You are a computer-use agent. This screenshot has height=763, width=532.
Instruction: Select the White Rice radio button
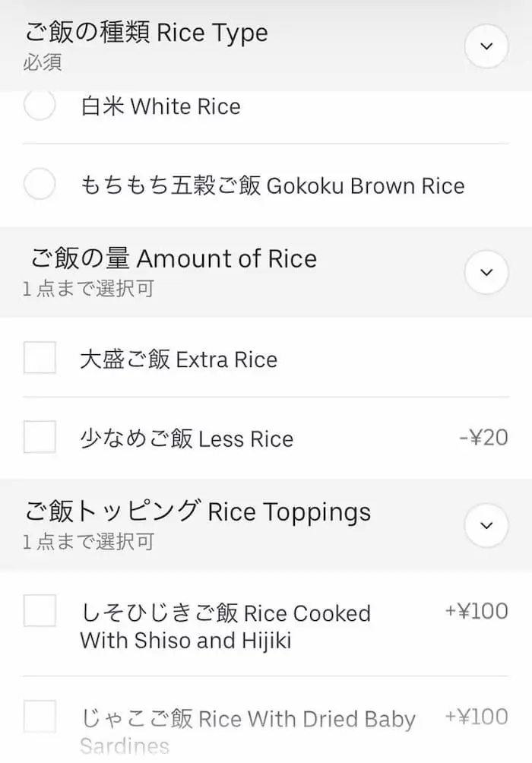pos(40,106)
